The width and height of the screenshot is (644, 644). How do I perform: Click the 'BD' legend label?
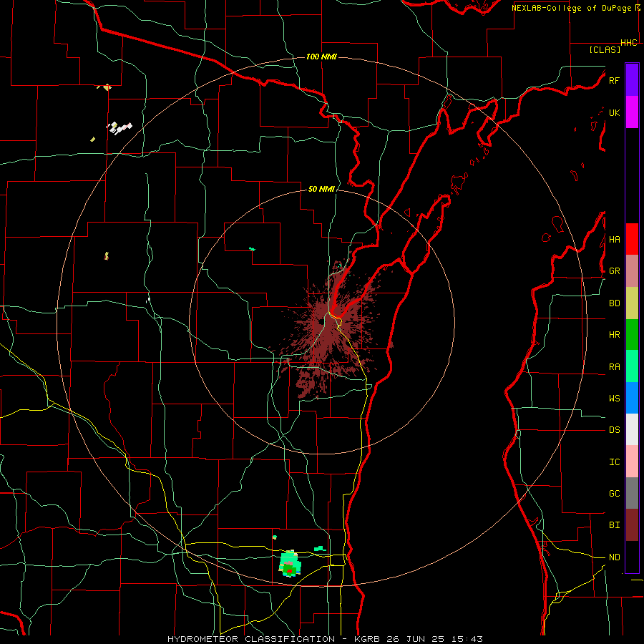(x=614, y=303)
